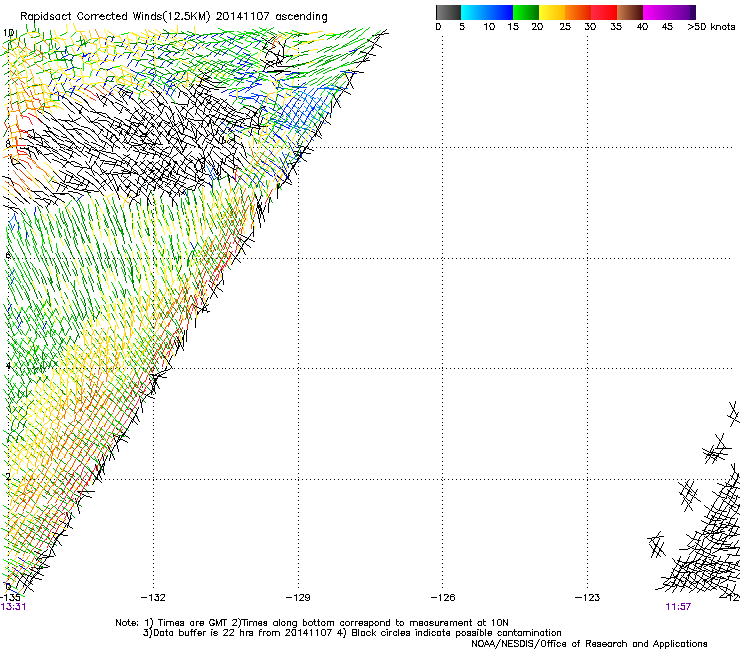
Task: Click the brown 35-40 knots color segment
Action: point(630,12)
